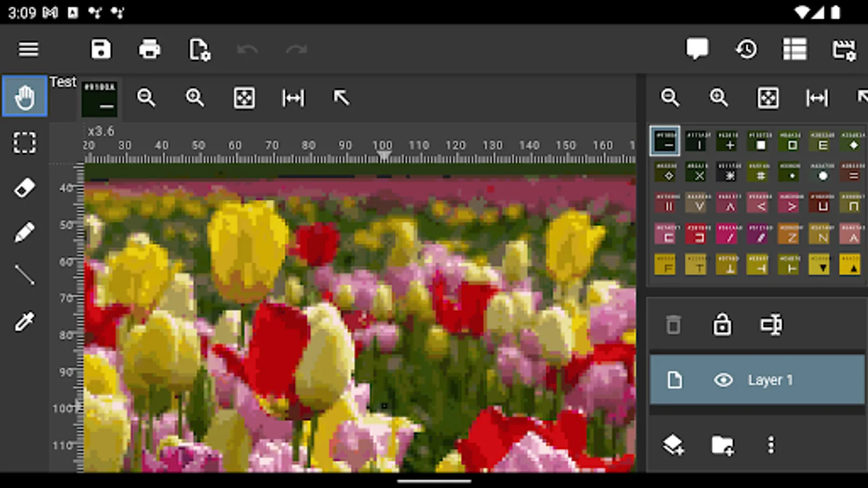This screenshot has height=488, width=868.
Task: Click the current color indicator beside Test
Action: click(100, 98)
